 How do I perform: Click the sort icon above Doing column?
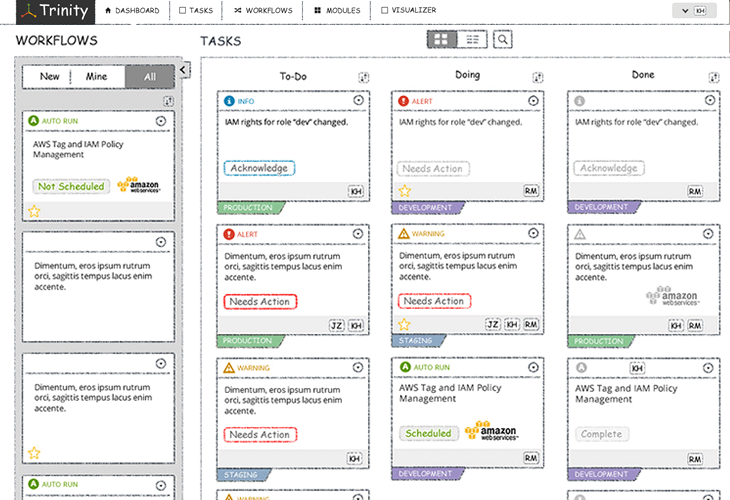[537, 77]
